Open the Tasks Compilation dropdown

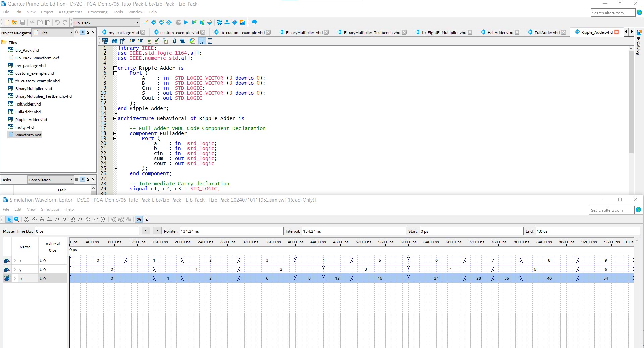click(50, 180)
